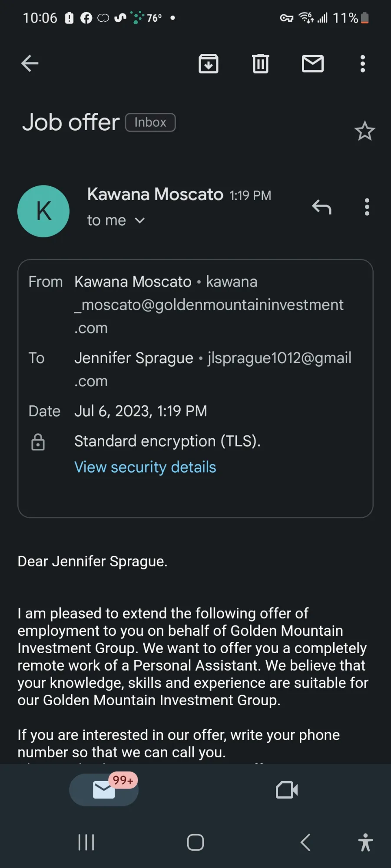Open the top toolbar overflow menu
The height and width of the screenshot is (868, 391).
click(x=363, y=64)
